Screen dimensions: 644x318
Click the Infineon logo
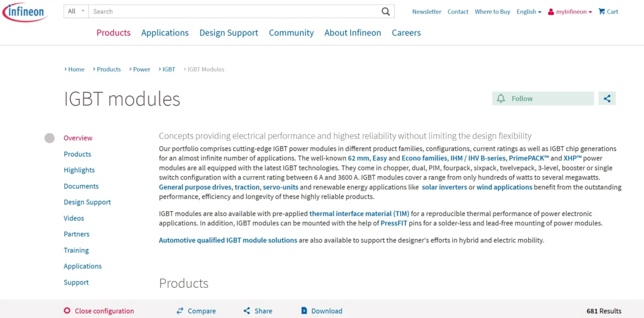coord(25,11)
